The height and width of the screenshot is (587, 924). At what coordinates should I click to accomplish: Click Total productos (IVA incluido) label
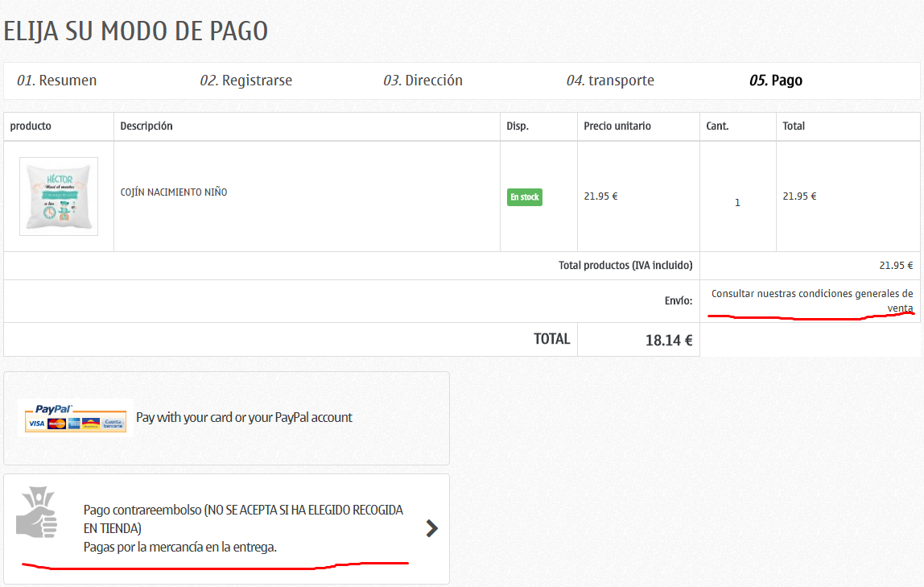625,265
